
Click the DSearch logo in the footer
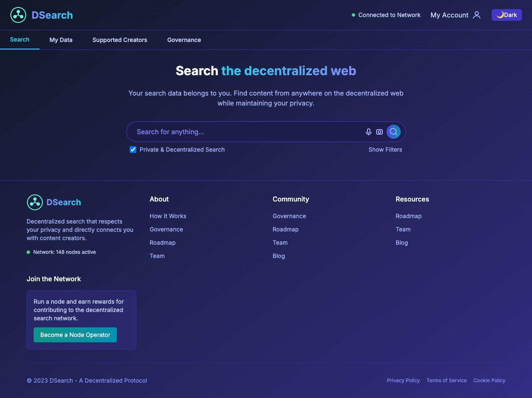click(54, 202)
